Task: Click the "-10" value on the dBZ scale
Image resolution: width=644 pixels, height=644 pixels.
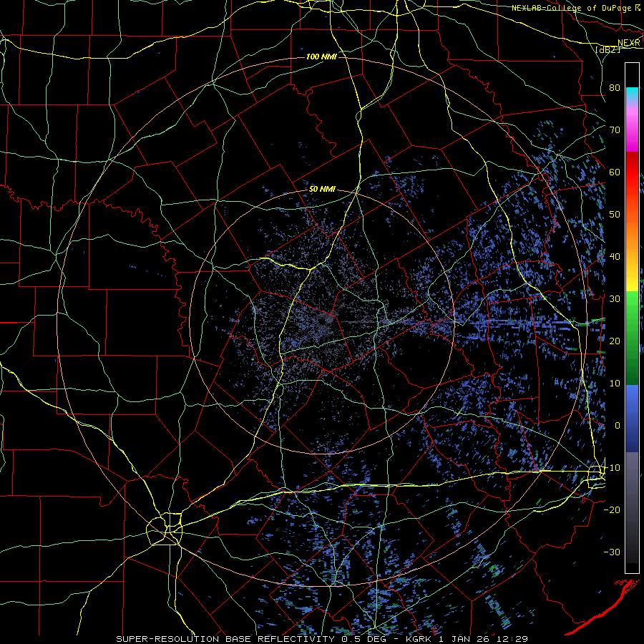Action: click(612, 468)
